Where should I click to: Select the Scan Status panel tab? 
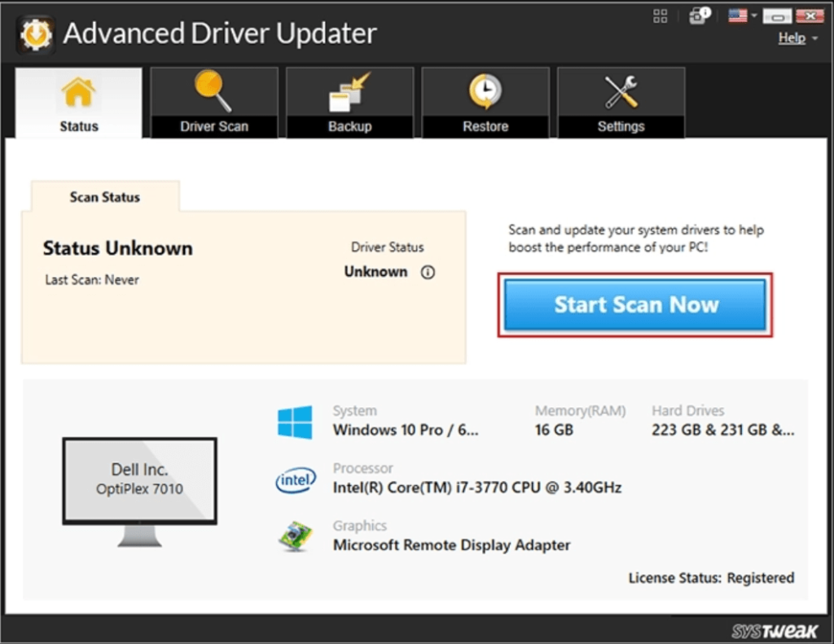tap(105, 196)
